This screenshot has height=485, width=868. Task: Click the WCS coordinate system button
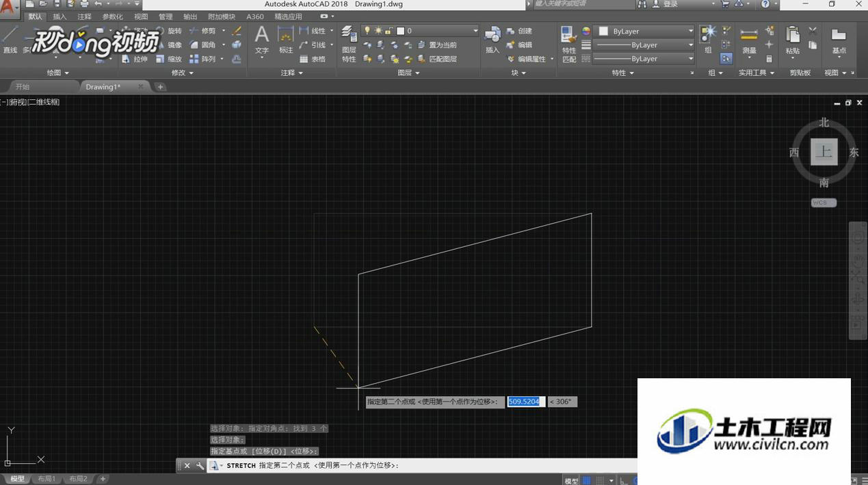point(824,202)
